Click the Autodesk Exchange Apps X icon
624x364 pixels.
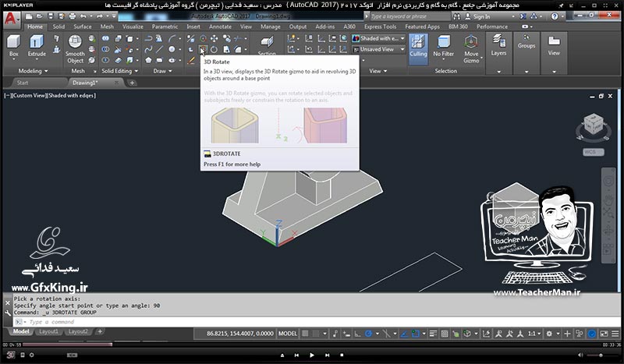tap(523, 16)
